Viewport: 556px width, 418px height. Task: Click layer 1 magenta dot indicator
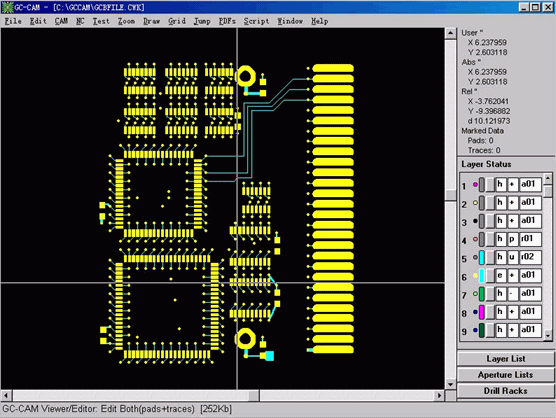pos(475,184)
